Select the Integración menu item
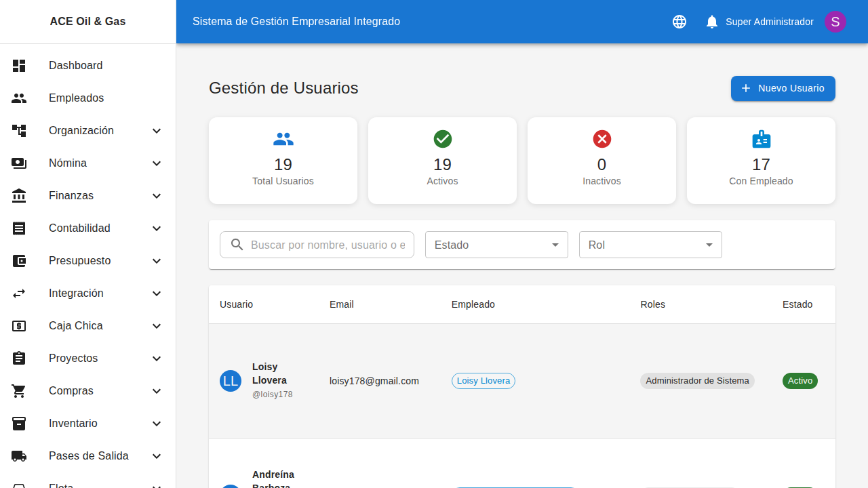868x488 pixels. tap(75, 293)
